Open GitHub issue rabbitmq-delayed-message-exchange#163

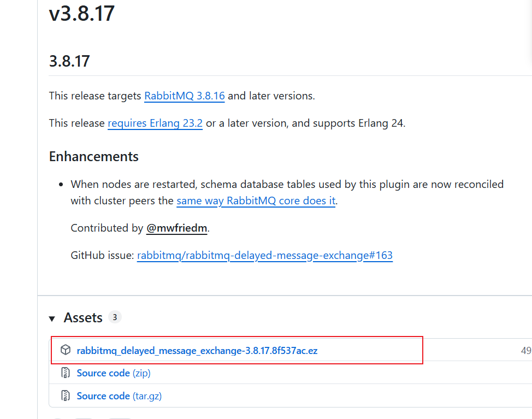coord(264,255)
